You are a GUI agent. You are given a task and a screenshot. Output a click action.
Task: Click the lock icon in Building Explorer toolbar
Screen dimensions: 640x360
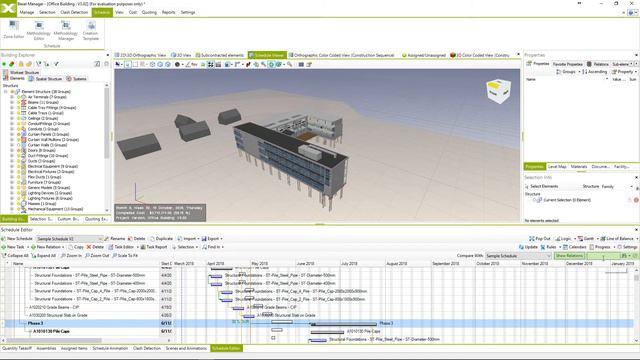[21, 64]
